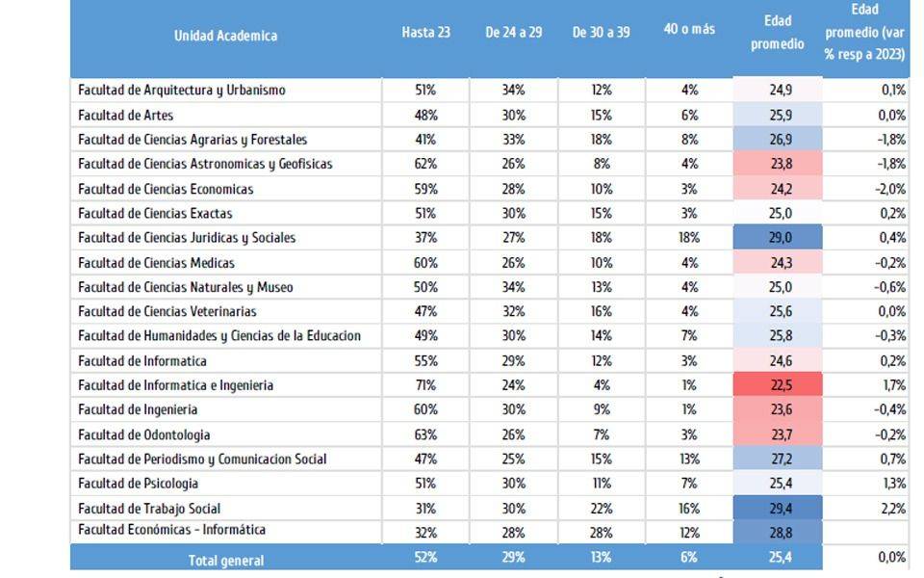
Task: Select the 'Edad promedio' column header
Action: point(777,33)
